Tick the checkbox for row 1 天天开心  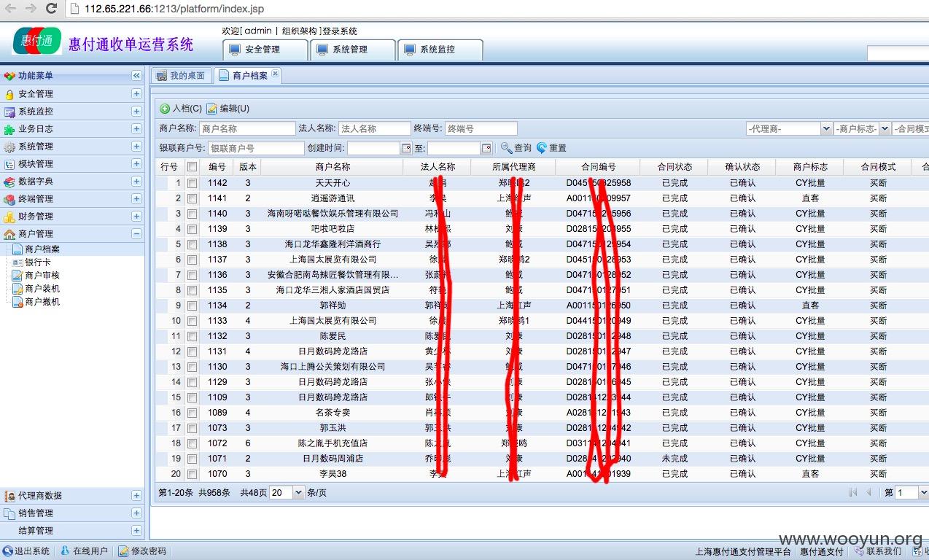[192, 183]
